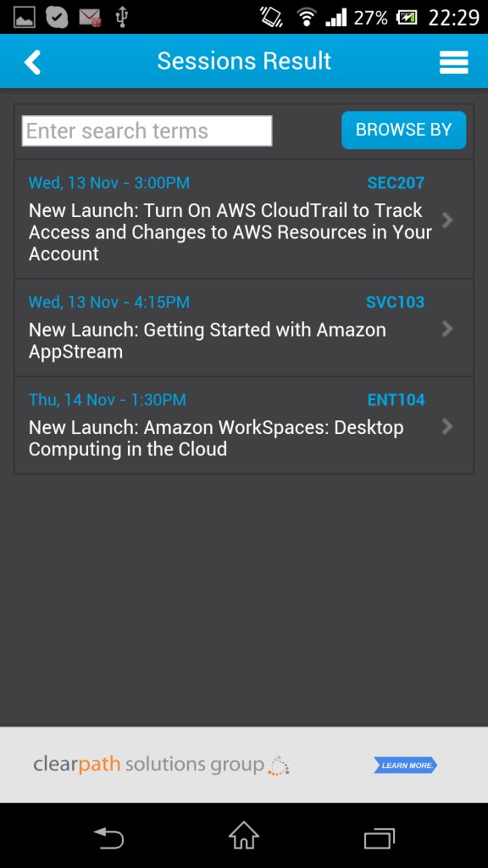Screen dimensions: 488x868
Task: Open the hamburger menu icon
Action: coord(454,62)
